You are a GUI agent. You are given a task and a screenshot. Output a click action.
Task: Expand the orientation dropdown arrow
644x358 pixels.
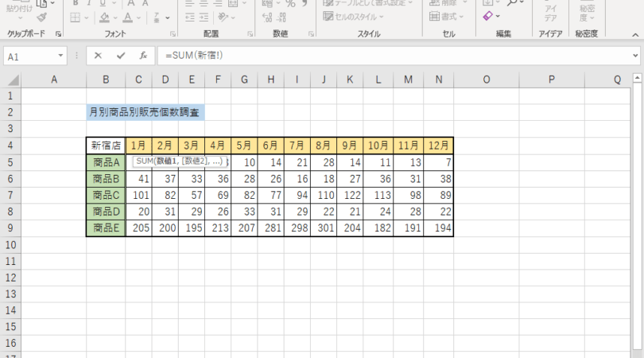233,18
